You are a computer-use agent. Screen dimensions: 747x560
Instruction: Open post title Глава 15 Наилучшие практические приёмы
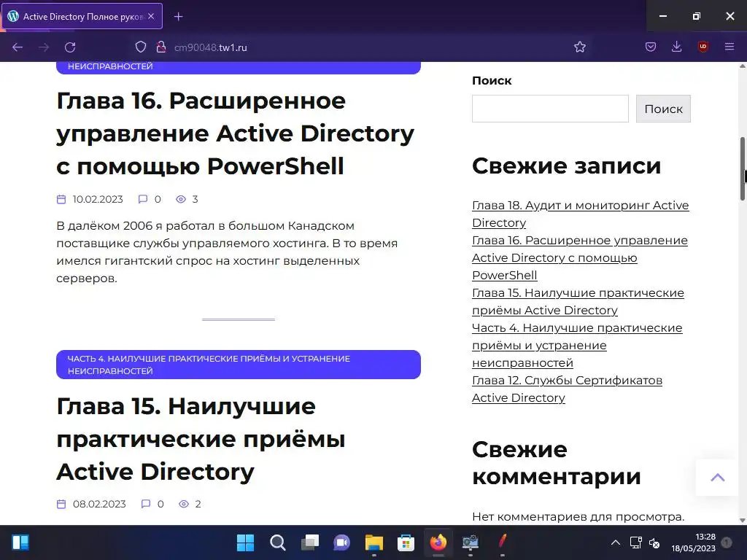pos(201,438)
